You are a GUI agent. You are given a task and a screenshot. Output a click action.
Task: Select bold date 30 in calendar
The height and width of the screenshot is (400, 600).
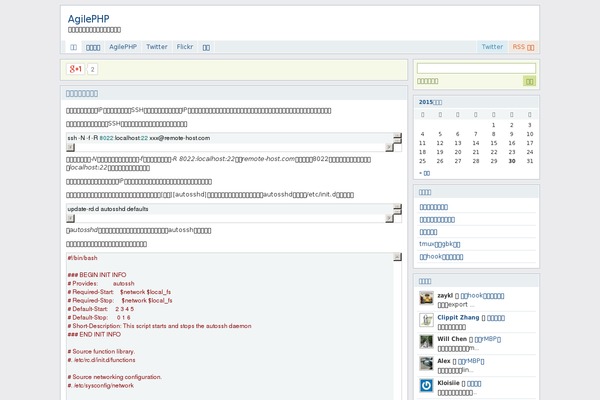[512, 161]
